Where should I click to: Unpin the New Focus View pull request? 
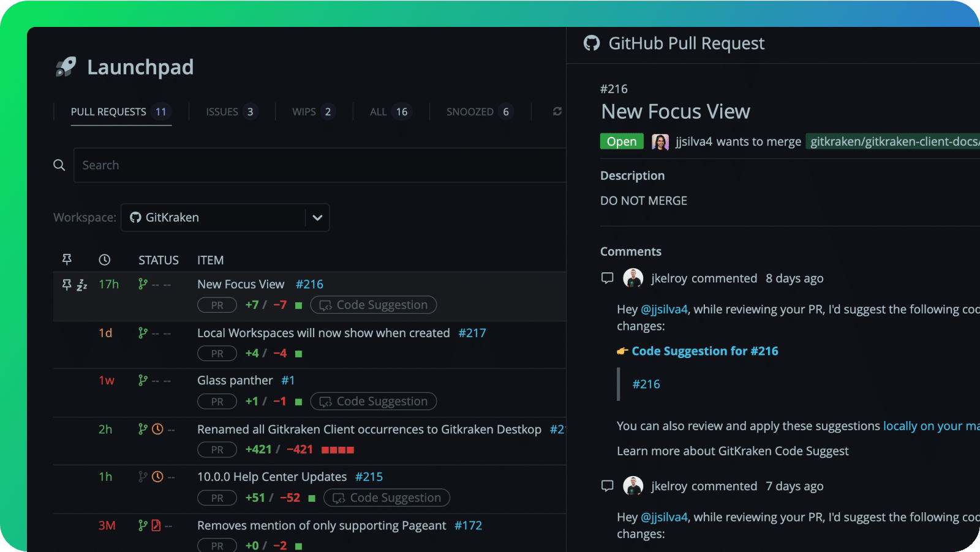pyautogui.click(x=67, y=283)
